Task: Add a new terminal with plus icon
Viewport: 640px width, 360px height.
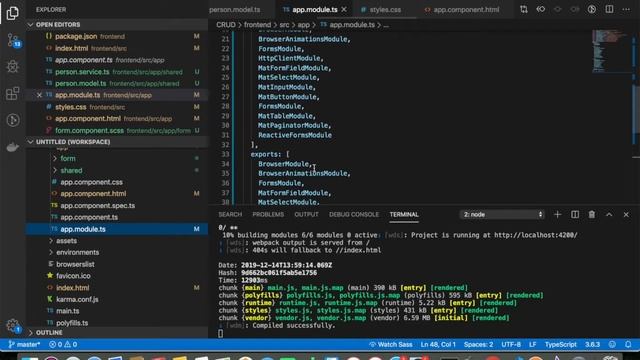Action: [558, 214]
